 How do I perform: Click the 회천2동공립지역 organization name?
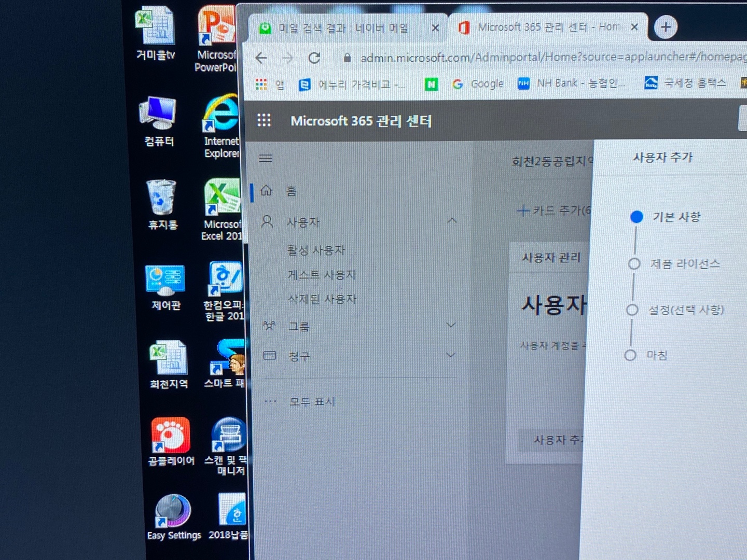tap(552, 161)
